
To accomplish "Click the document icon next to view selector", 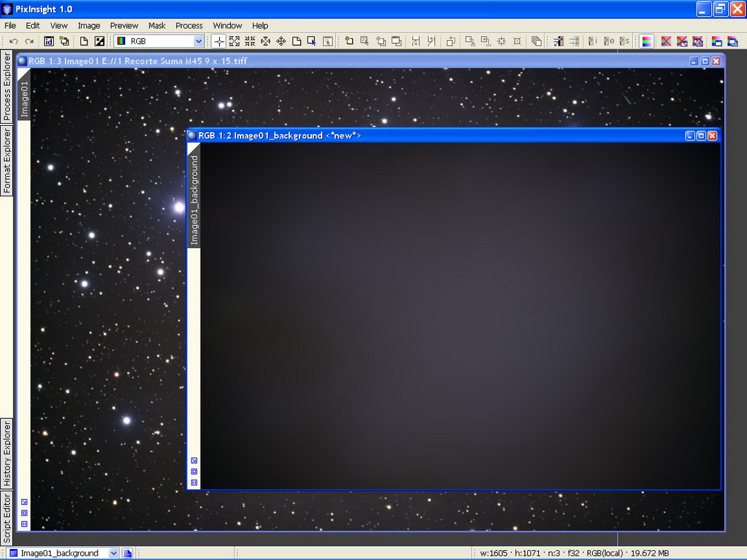I will tap(127, 553).
